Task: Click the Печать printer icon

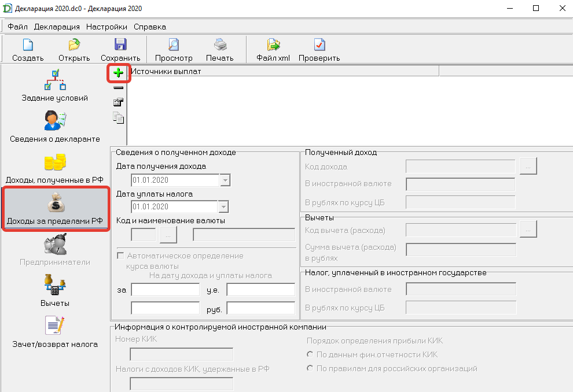Action: point(220,45)
